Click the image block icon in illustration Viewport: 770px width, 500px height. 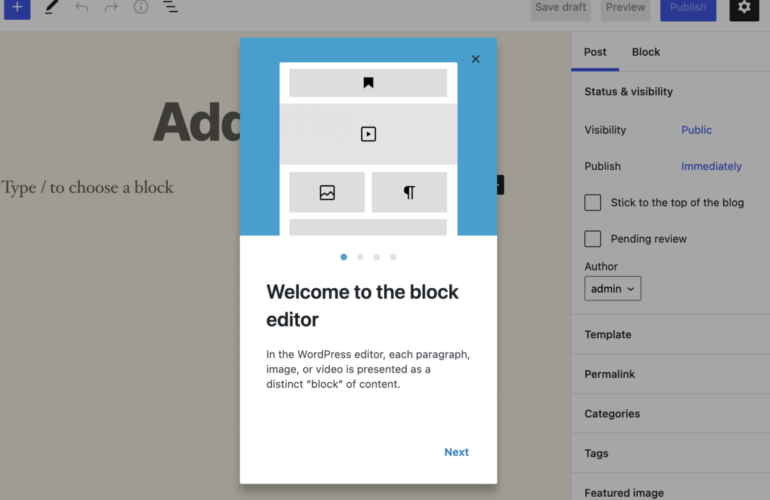[327, 193]
